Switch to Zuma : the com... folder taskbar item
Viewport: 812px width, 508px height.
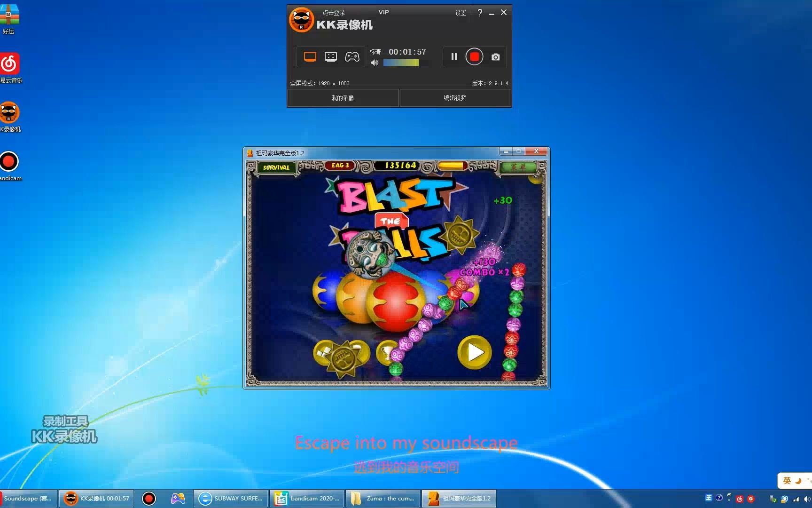tap(383, 499)
